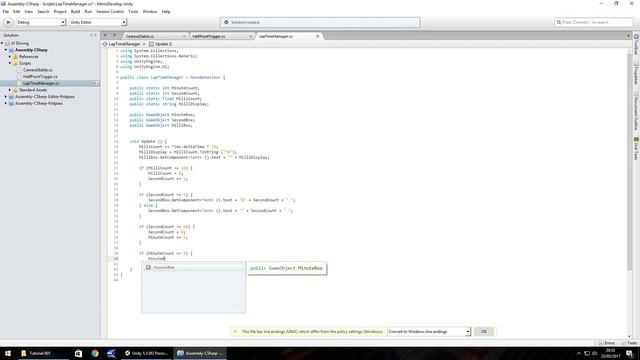640x360 pixels.
Task: Open the Search menu
Action: click(43, 11)
